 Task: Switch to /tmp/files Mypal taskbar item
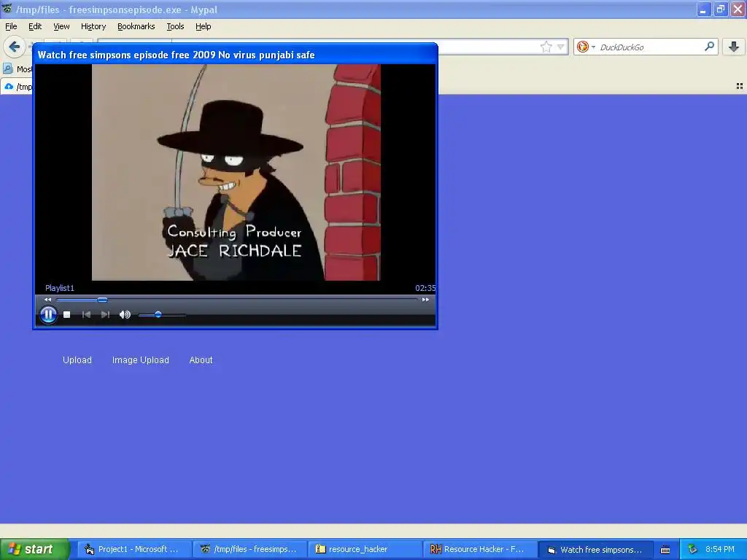pyautogui.click(x=251, y=550)
